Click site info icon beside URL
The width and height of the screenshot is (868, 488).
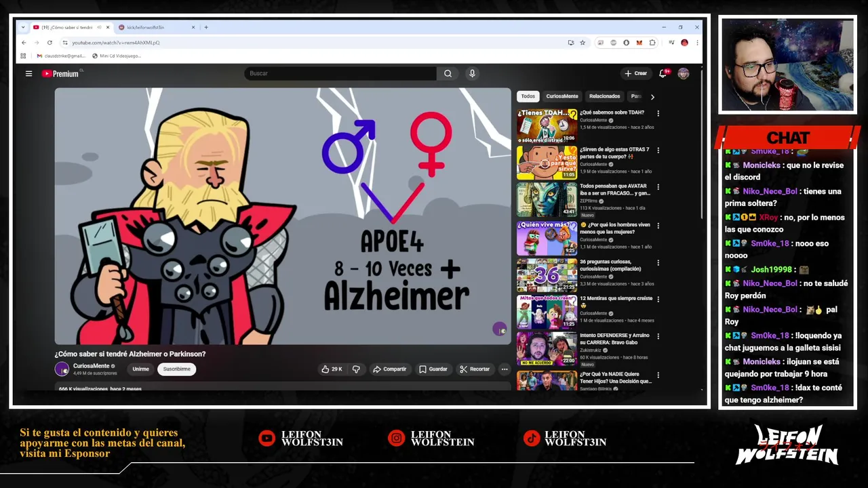[65, 43]
